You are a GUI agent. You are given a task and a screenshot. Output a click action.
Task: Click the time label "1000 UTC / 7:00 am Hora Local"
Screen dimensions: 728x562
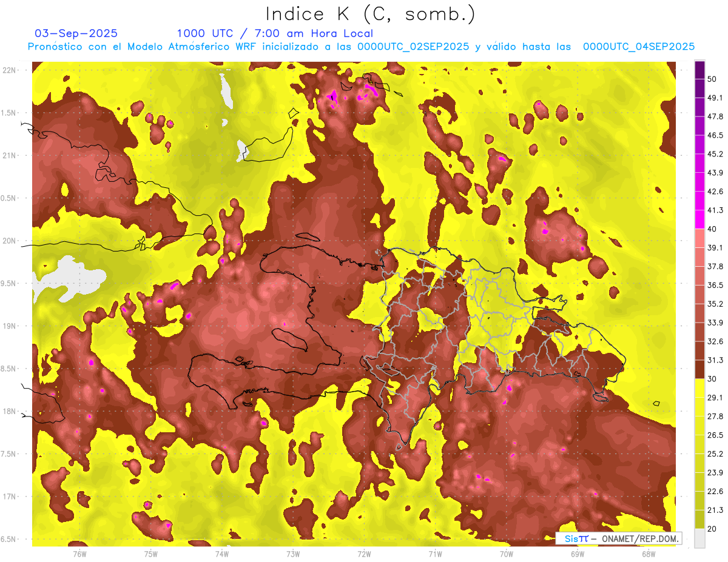(x=275, y=33)
